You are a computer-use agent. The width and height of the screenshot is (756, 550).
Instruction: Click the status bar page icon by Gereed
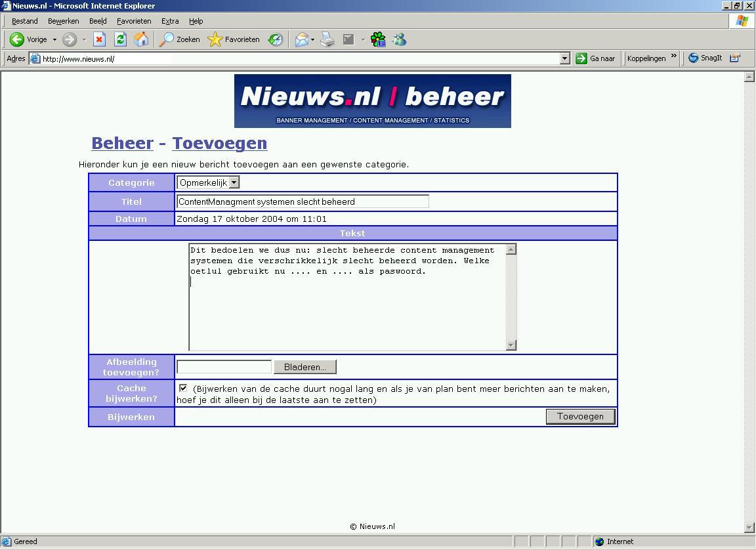coord(7,541)
